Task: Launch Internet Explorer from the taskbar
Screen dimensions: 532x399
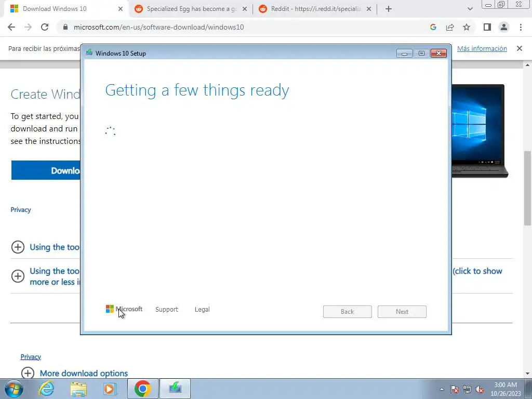Action: (x=46, y=389)
